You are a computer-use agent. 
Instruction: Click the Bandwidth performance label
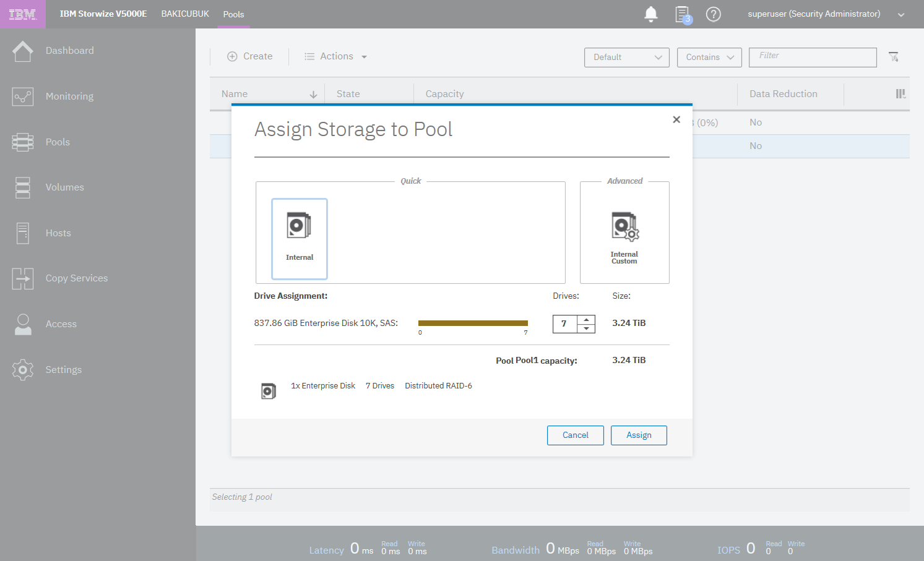click(x=516, y=550)
